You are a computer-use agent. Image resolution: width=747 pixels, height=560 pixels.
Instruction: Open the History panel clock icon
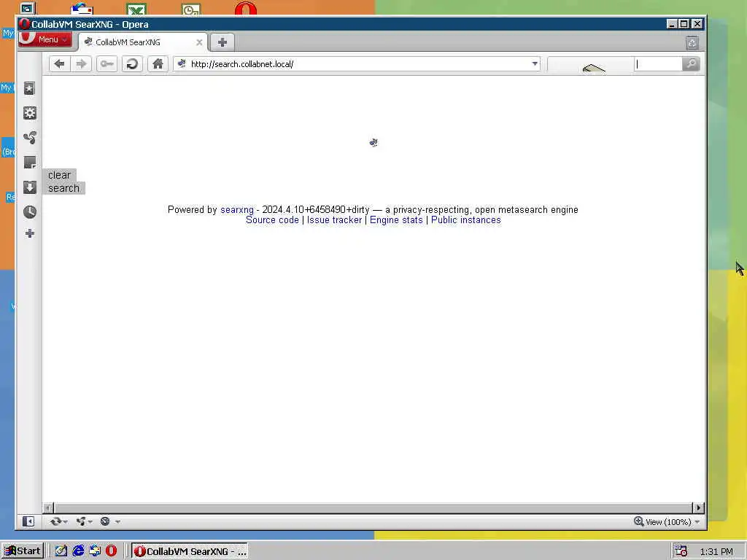[29, 212]
